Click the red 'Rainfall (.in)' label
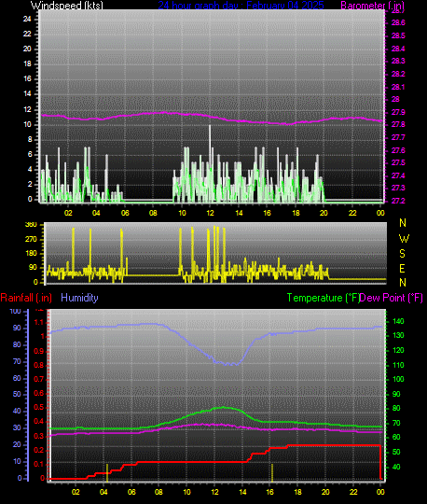The image size is (427, 504). 26,298
